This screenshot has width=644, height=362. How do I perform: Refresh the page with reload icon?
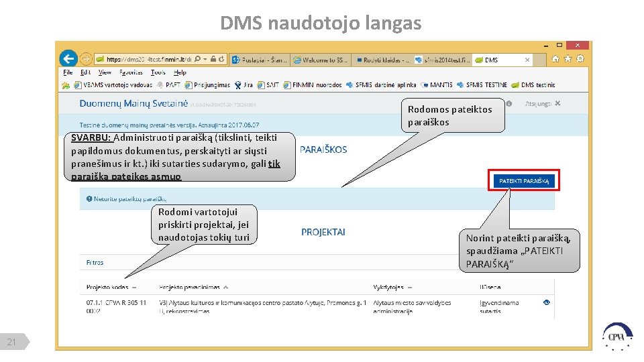click(x=222, y=59)
